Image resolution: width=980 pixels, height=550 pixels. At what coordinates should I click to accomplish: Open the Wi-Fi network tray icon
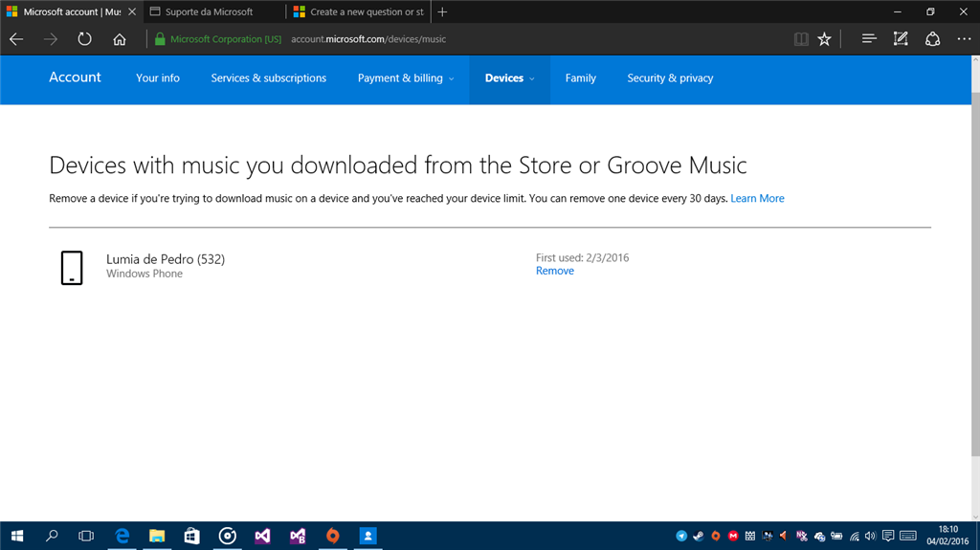(854, 537)
